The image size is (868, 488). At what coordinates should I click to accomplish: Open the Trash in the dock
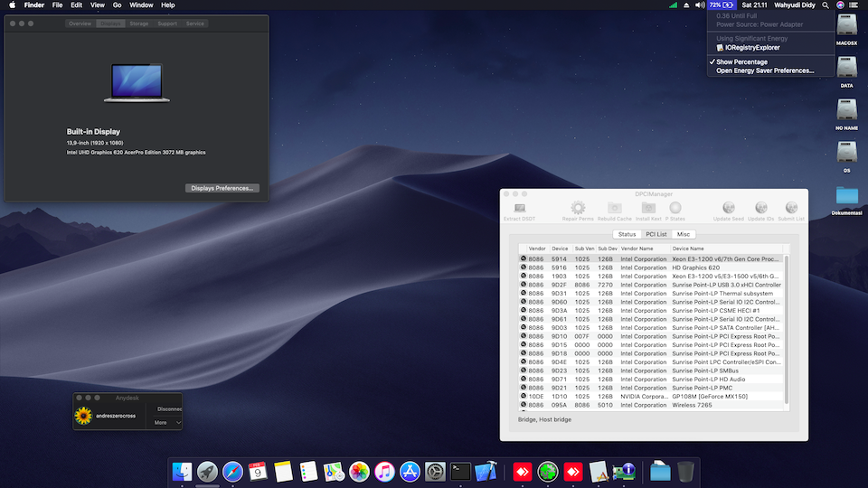tap(685, 472)
